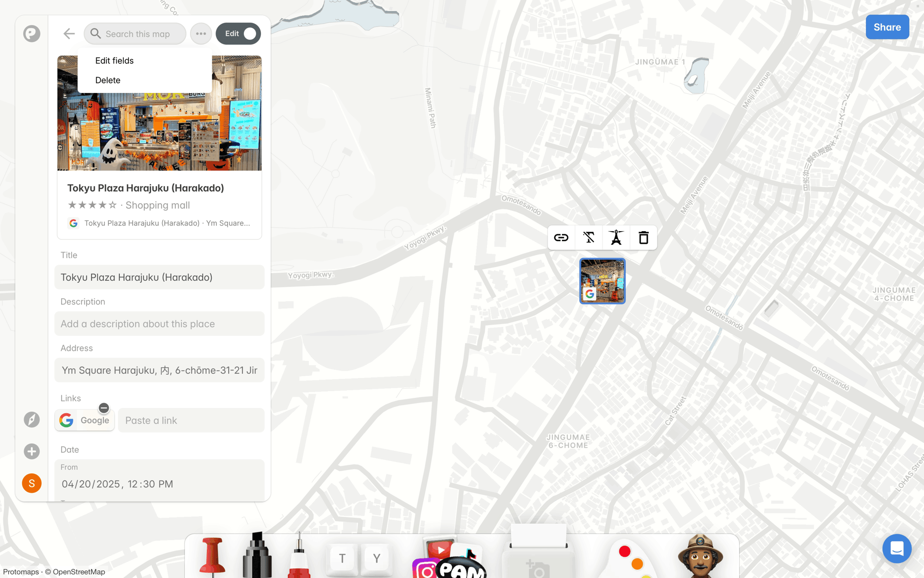Toggle the Edit mode switch

[238, 34]
